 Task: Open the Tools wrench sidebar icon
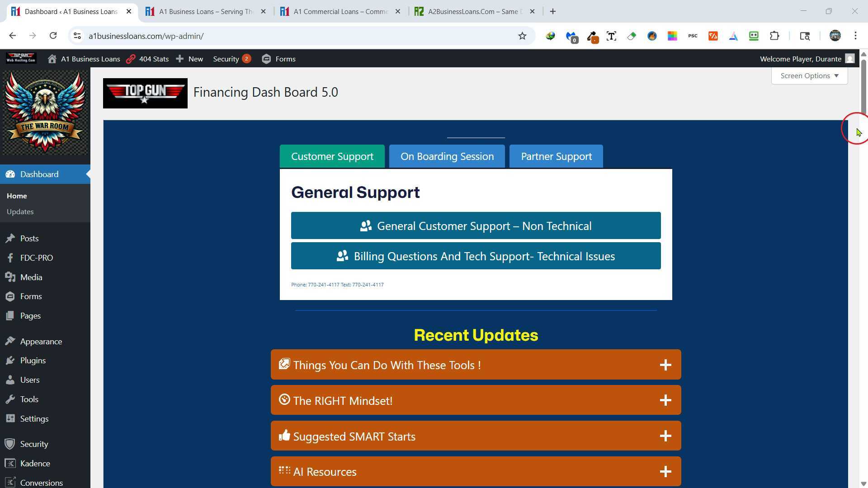click(x=11, y=399)
